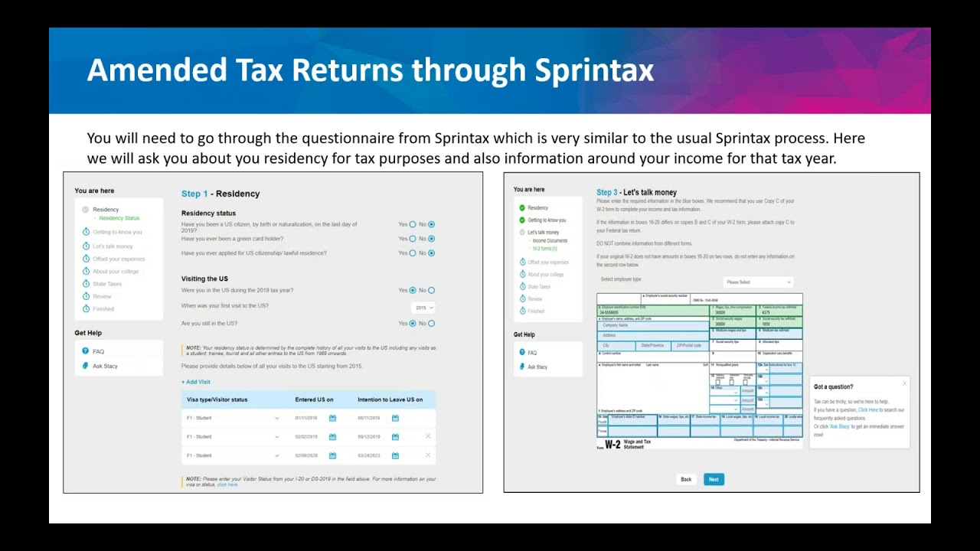The width and height of the screenshot is (980, 551).
Task: Select Yes for in the US during 2019
Action: (x=413, y=290)
